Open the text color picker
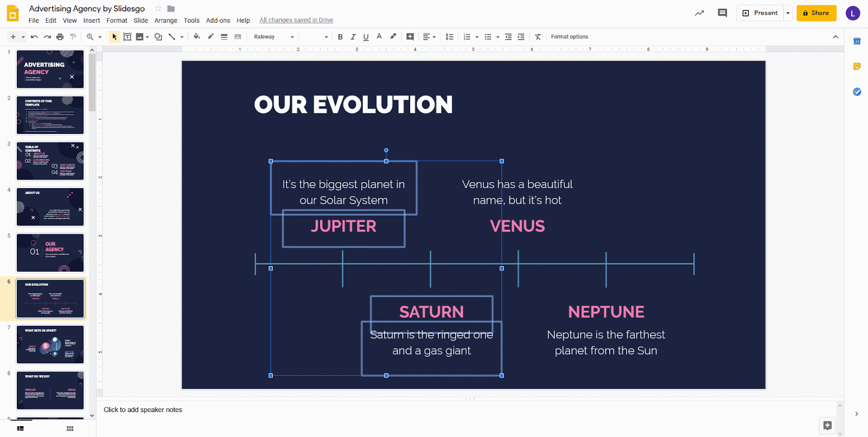 (379, 37)
